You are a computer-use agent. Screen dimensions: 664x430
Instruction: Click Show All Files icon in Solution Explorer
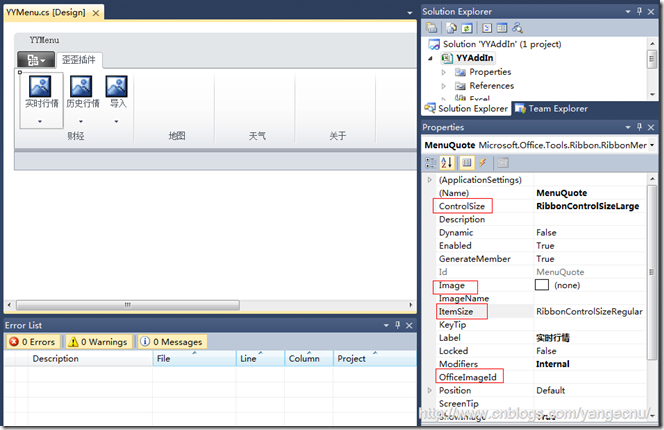tap(451, 28)
